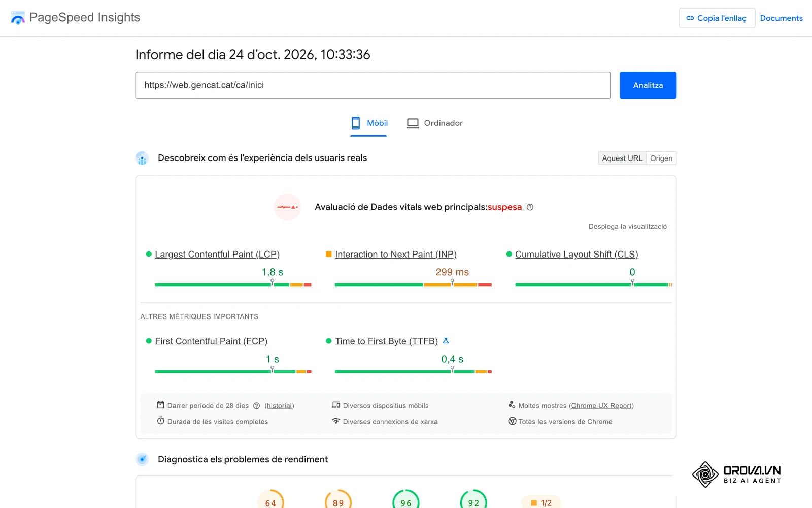Switch to the Origen toggle
The image size is (812, 508).
click(661, 158)
